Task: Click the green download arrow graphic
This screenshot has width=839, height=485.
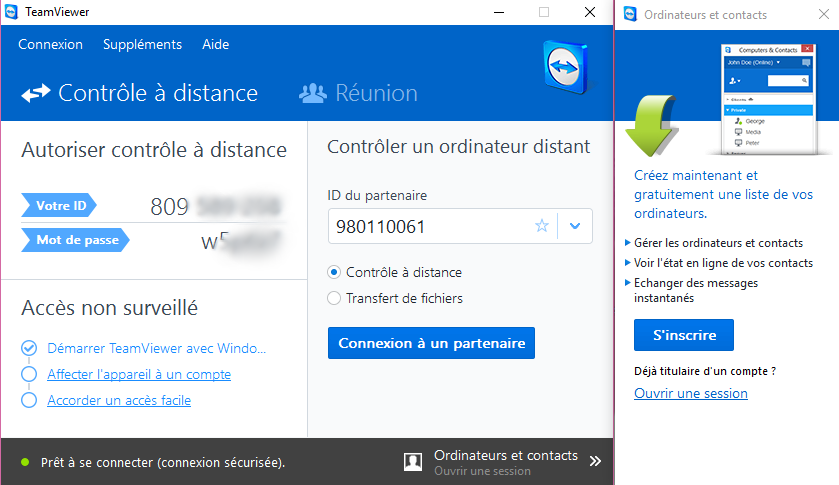Action: coord(652,125)
